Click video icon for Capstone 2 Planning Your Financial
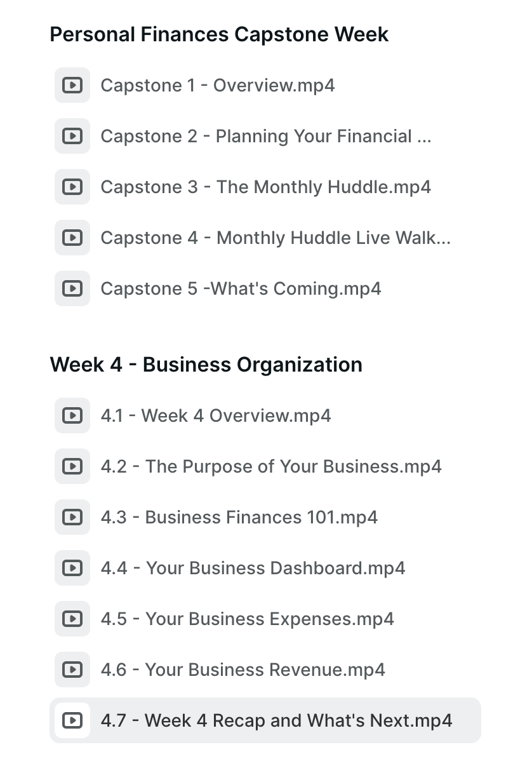This screenshot has width=532, height=761. click(x=72, y=136)
